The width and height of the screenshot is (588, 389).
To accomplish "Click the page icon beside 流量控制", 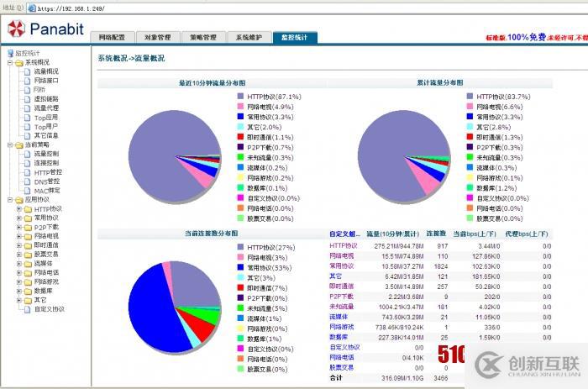I will tap(28, 154).
